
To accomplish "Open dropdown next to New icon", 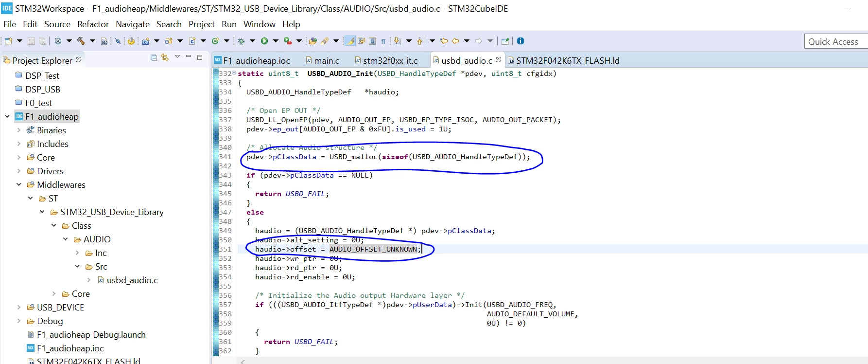I will click(19, 41).
